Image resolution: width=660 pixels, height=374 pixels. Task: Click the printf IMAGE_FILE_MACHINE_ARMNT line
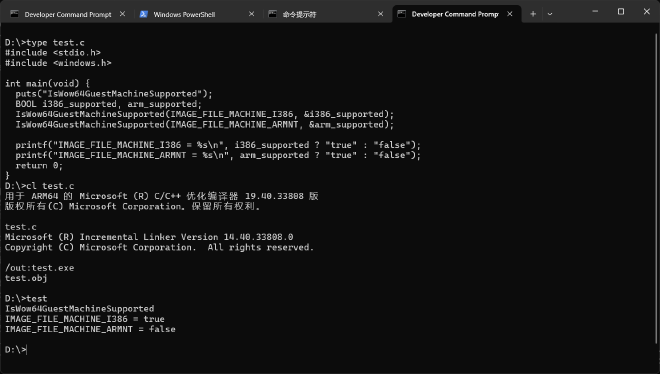click(218, 155)
